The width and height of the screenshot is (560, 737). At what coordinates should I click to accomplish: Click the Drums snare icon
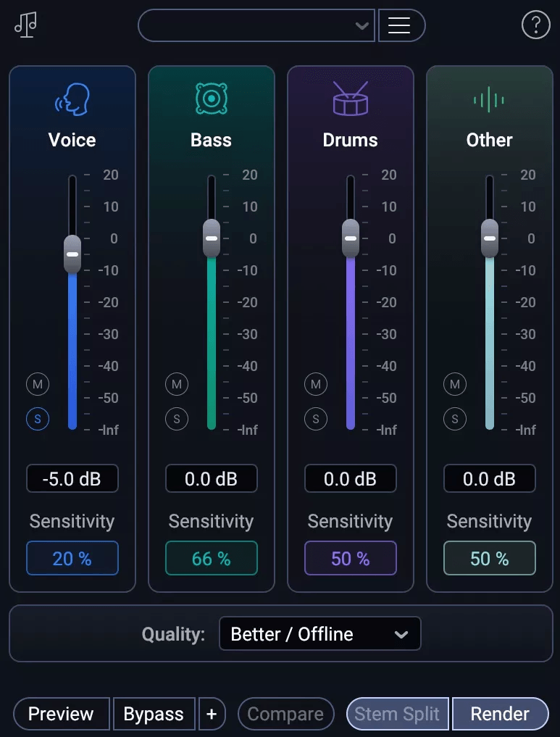tap(351, 99)
